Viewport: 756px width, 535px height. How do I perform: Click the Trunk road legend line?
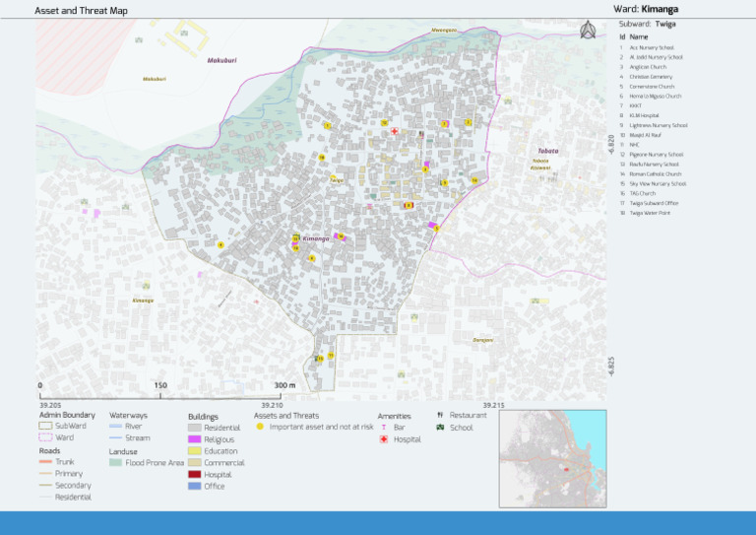pyautogui.click(x=44, y=462)
